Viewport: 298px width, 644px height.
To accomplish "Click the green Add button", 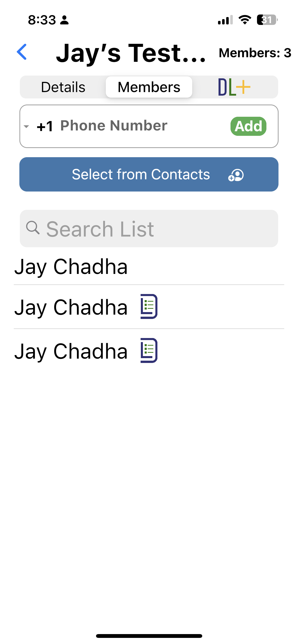I will click(248, 126).
